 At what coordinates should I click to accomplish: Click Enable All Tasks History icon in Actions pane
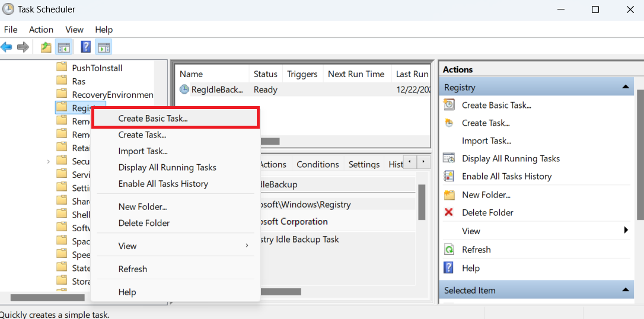[449, 176]
